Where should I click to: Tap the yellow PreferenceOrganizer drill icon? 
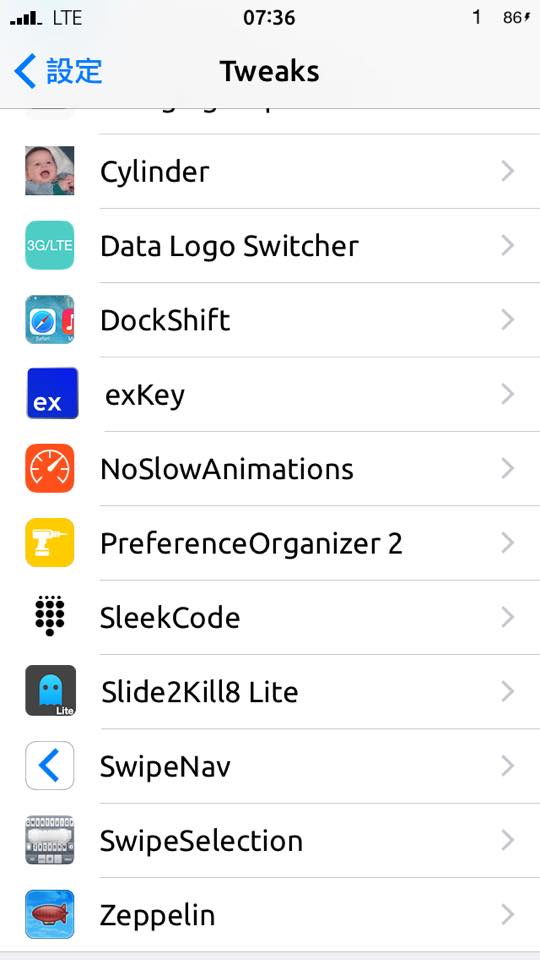[50, 542]
